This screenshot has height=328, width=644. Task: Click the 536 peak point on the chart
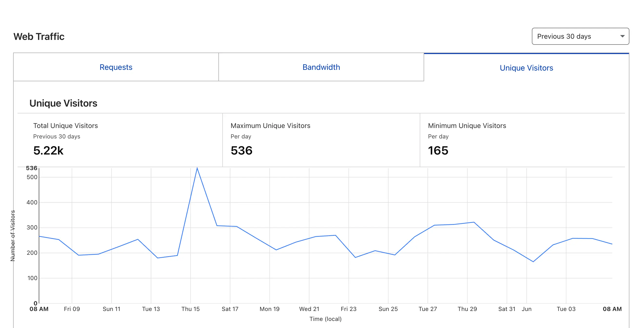pos(197,168)
